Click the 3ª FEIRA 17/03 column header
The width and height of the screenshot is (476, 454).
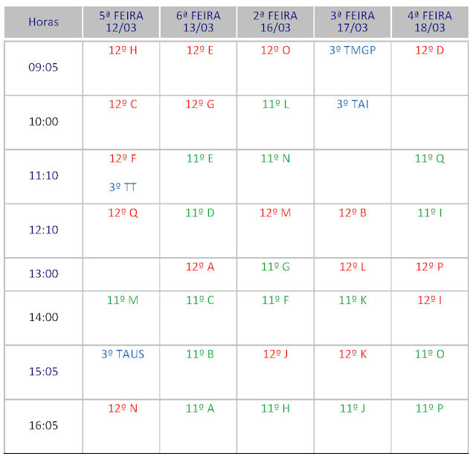tap(353, 22)
